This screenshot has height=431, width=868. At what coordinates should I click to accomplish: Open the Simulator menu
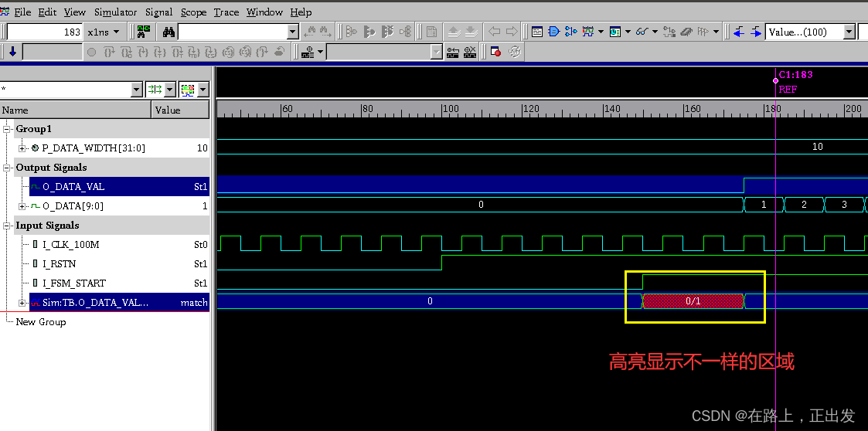pos(115,12)
